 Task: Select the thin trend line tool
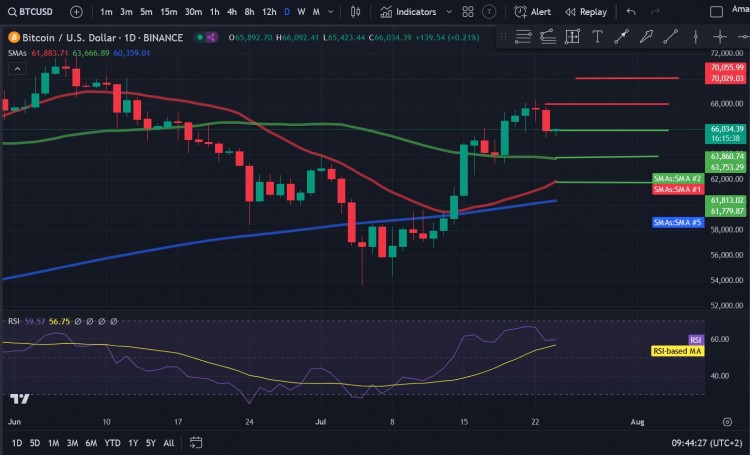pyautogui.click(x=671, y=36)
